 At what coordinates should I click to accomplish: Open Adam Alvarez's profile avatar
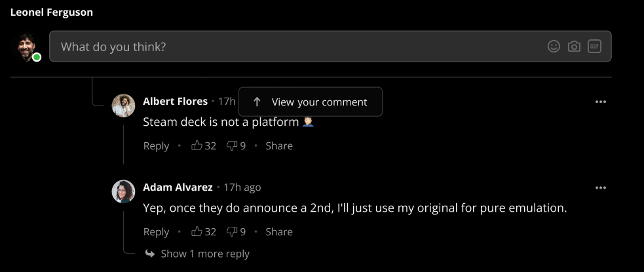point(123,191)
